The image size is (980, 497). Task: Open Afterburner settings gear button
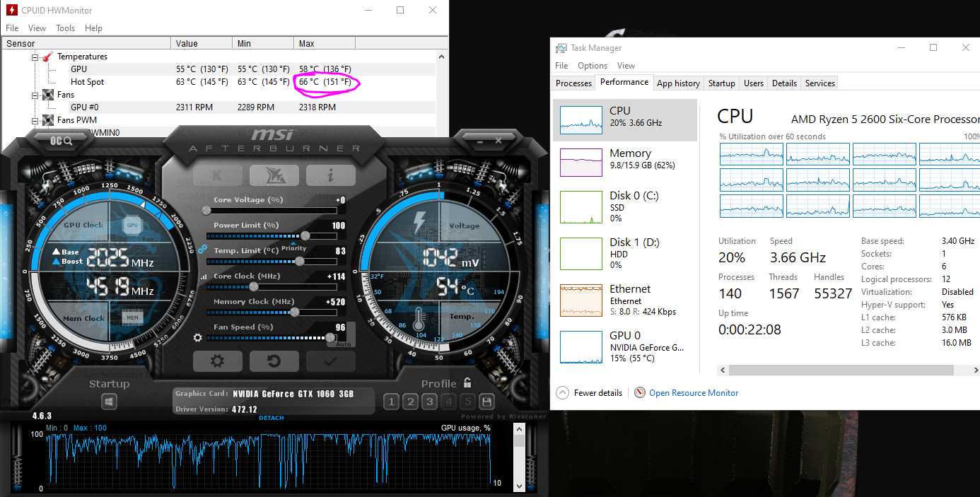[x=218, y=361]
